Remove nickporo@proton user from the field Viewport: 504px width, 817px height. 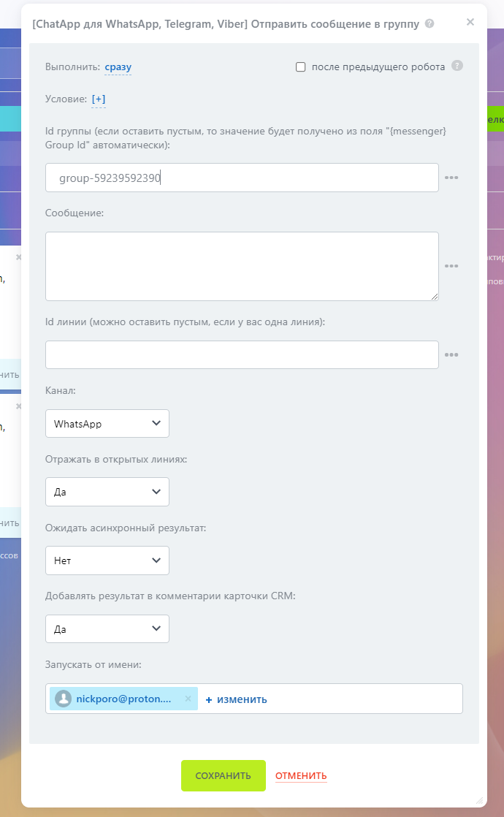point(188,699)
